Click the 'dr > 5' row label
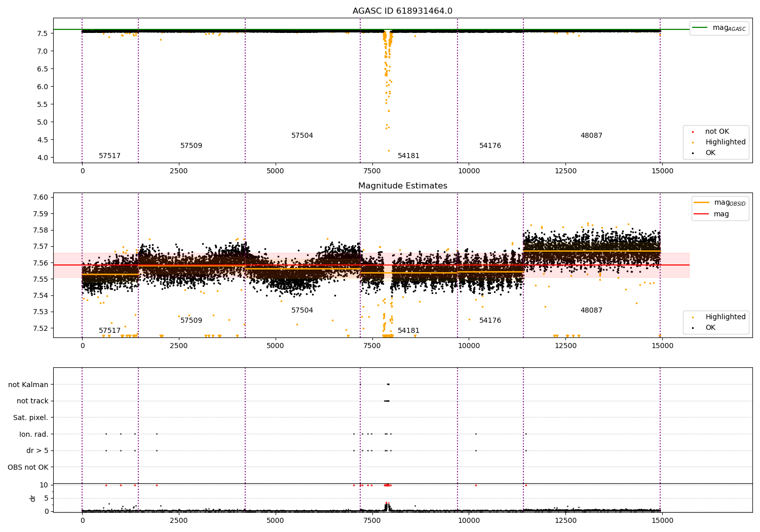 pos(37,451)
